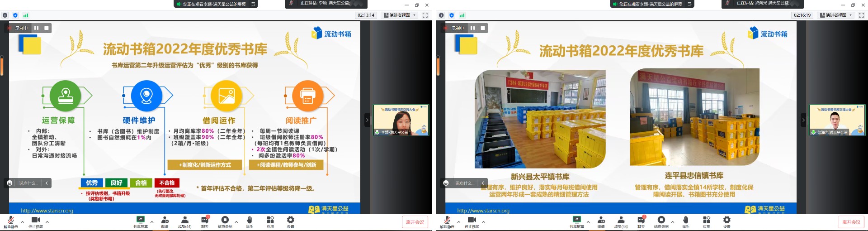Open Invite (邀请) in left window
This screenshot has width=868, height=231.
click(165, 222)
